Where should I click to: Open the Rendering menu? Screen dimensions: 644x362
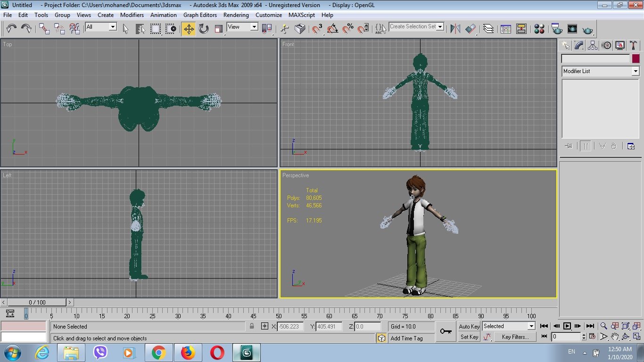click(x=236, y=15)
